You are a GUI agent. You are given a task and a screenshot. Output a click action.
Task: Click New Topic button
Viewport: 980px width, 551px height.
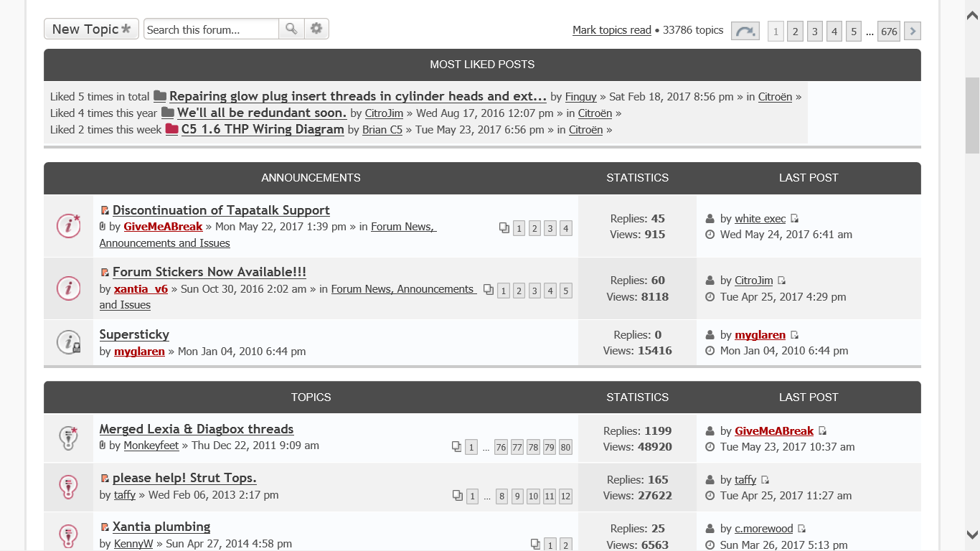pyautogui.click(x=91, y=29)
